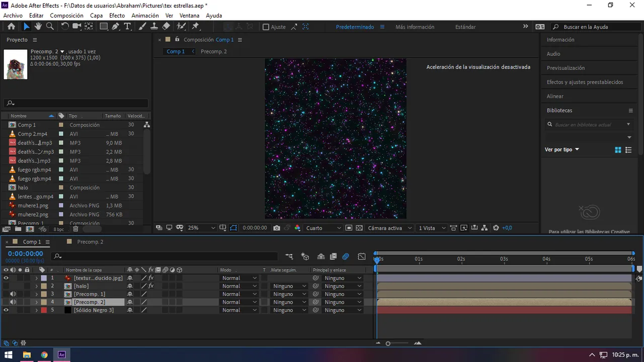Select the Eraser tool
Image resolution: width=644 pixels, height=362 pixels.
[166, 27]
